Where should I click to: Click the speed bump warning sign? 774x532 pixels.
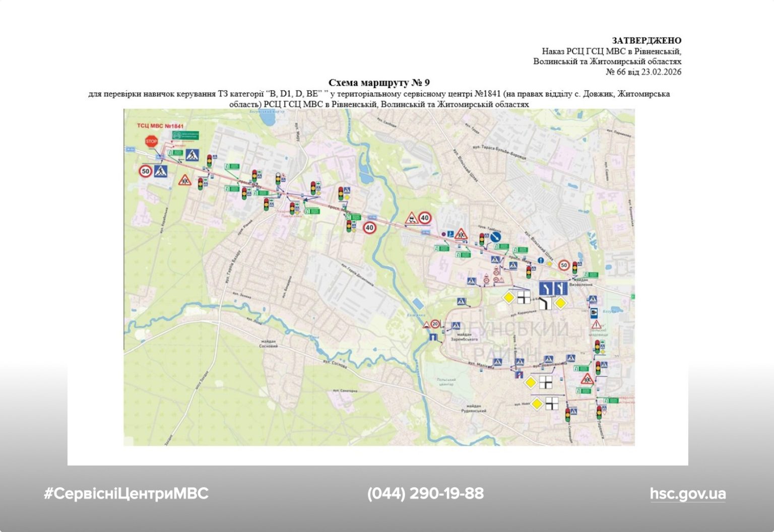coord(426,325)
